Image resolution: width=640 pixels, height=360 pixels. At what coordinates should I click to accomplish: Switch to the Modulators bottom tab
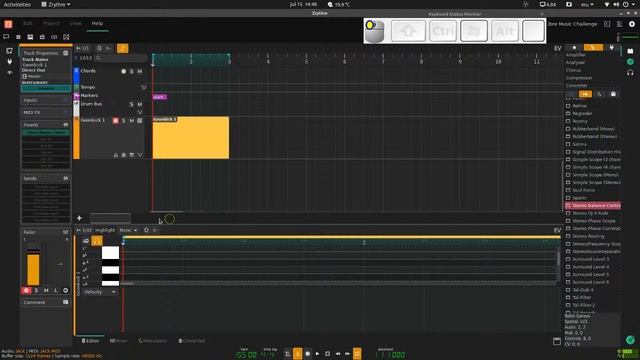pos(152,341)
